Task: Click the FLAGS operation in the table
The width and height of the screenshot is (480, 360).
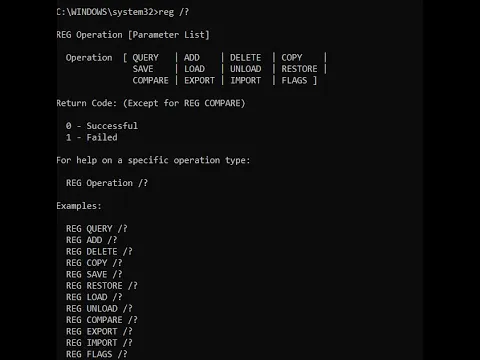Action: pos(294,80)
